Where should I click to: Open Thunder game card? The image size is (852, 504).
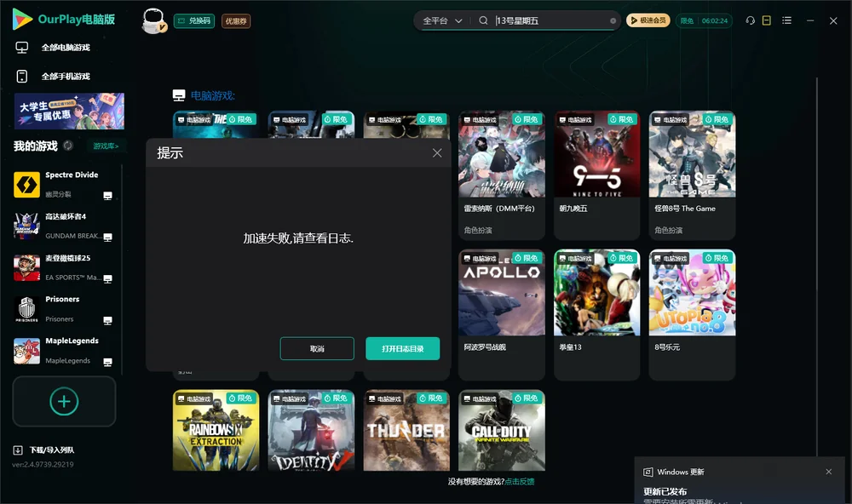click(406, 430)
